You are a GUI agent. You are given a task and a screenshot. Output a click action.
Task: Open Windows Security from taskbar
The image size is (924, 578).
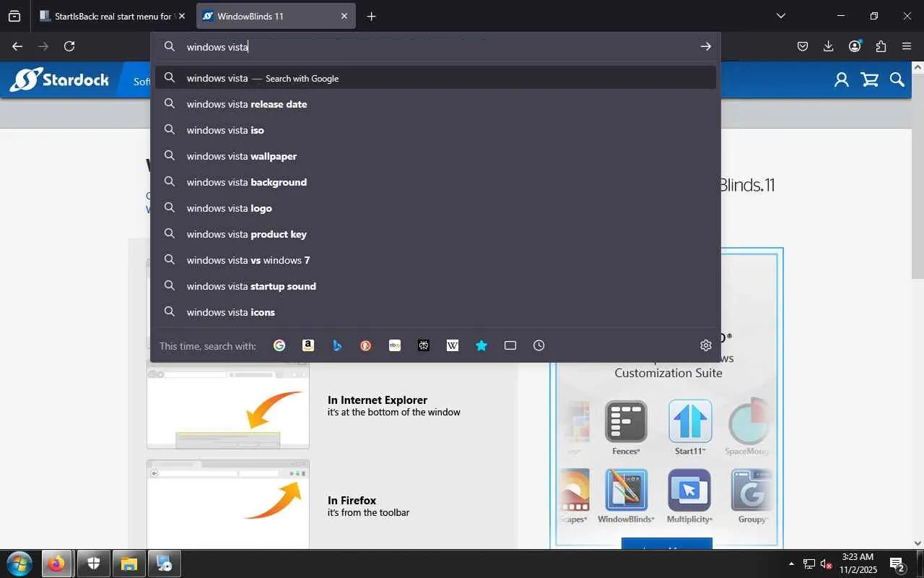pos(93,564)
